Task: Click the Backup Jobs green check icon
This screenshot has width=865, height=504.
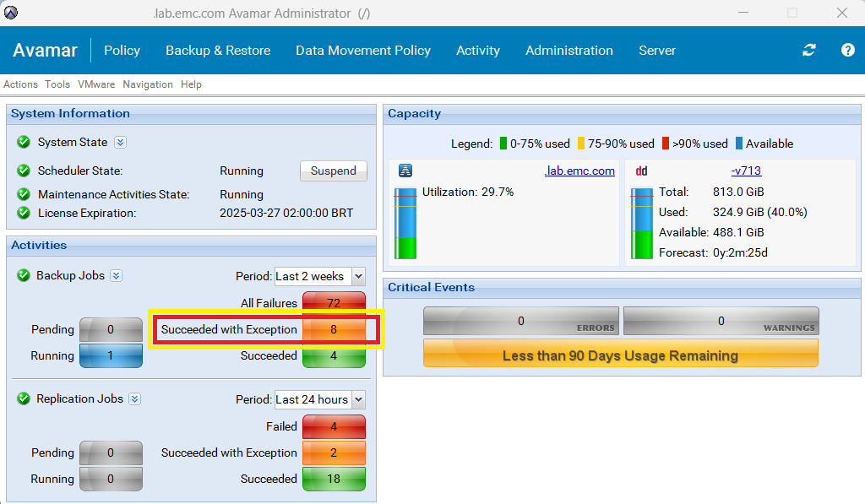Action: point(23,275)
